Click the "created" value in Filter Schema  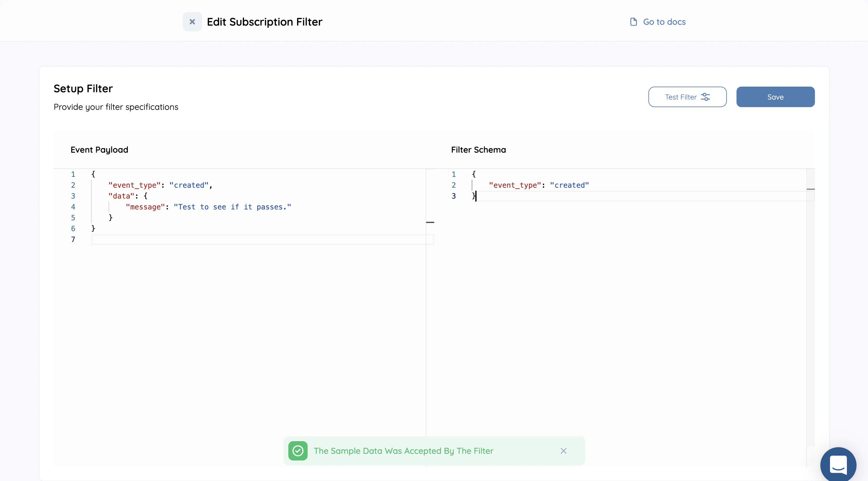569,185
